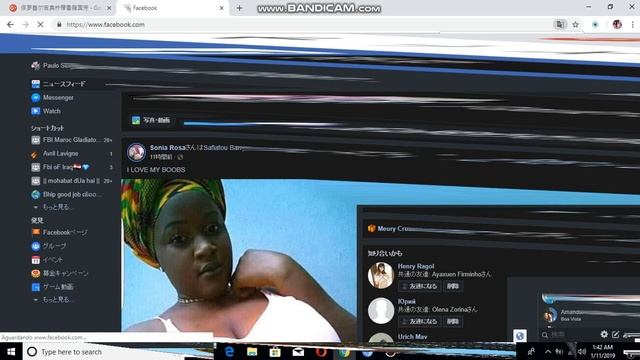The width and height of the screenshot is (640, 360).
Task: Stop the page from loading
Action: coord(40,24)
